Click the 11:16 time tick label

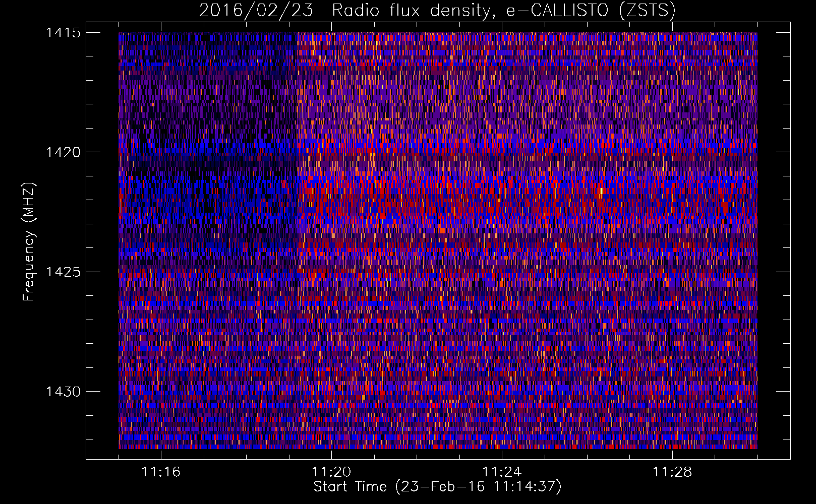pyautogui.click(x=161, y=472)
